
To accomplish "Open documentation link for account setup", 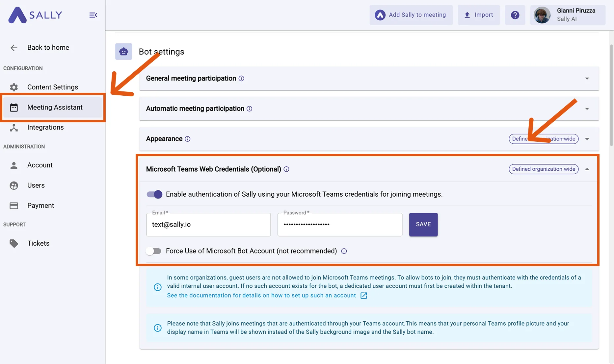I will [261, 296].
